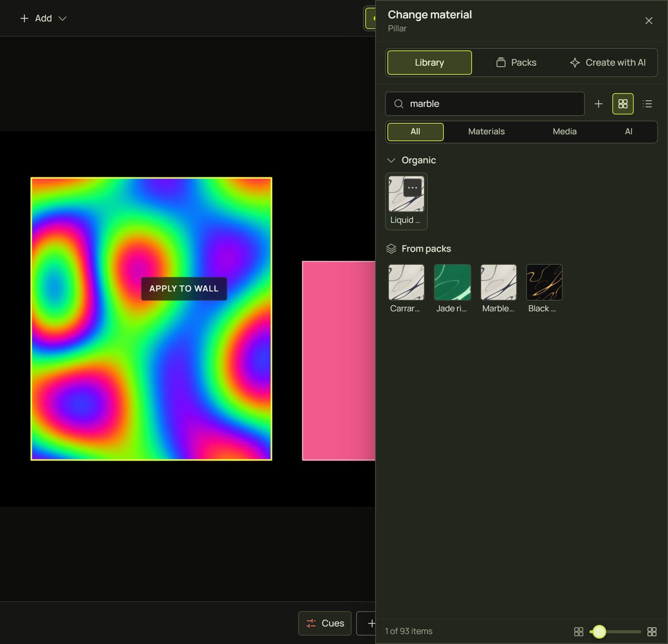Screen dimensions: 668x644
Task: Collapse the Organic section
Action: point(391,160)
